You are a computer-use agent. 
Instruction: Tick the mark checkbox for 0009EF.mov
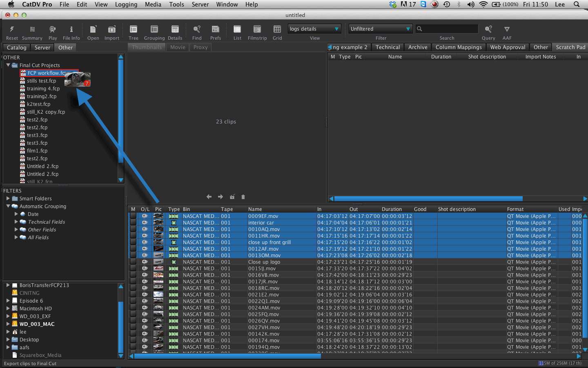pyautogui.click(x=133, y=216)
